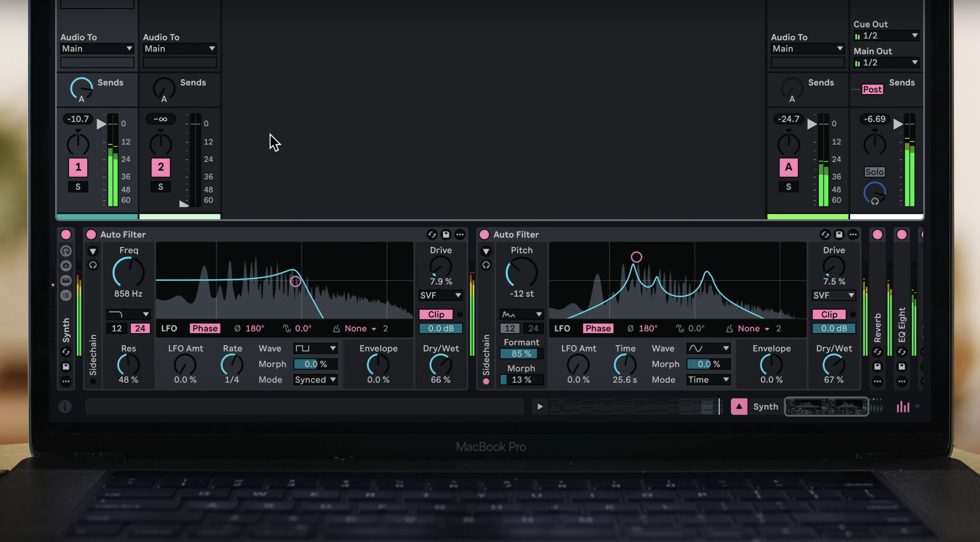Open the SVF circuit type dropdown
The width and height of the screenshot is (980, 542).
(441, 295)
